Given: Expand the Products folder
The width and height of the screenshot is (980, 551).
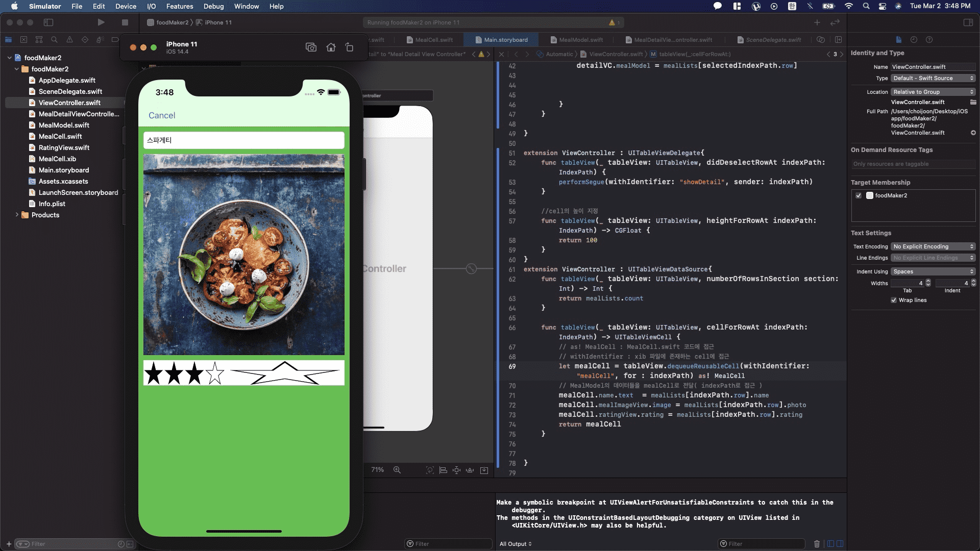Looking at the screenshot, I should [x=17, y=215].
